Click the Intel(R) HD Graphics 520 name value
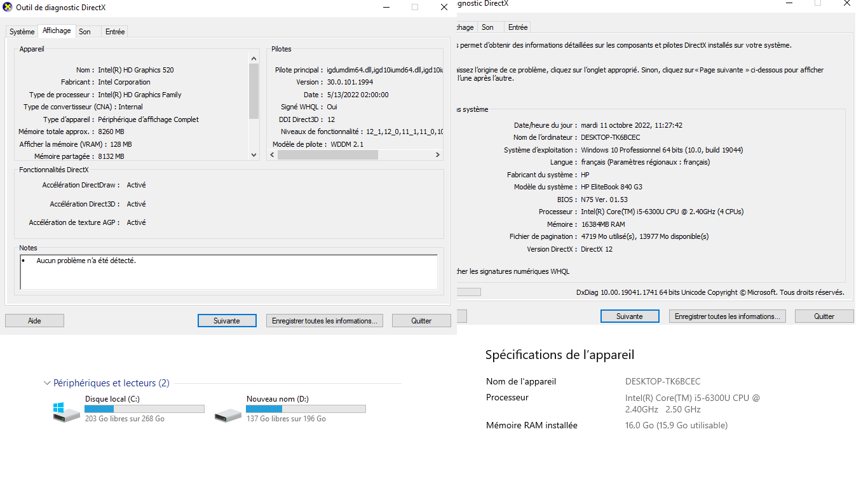The width and height of the screenshot is (868, 488). (x=135, y=70)
